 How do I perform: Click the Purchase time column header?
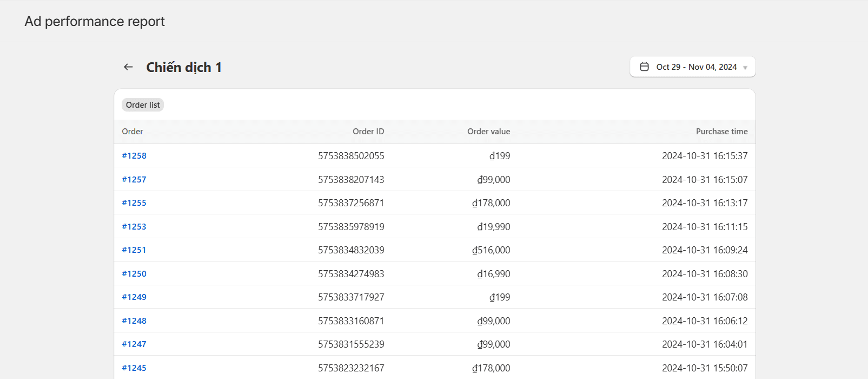tap(721, 132)
